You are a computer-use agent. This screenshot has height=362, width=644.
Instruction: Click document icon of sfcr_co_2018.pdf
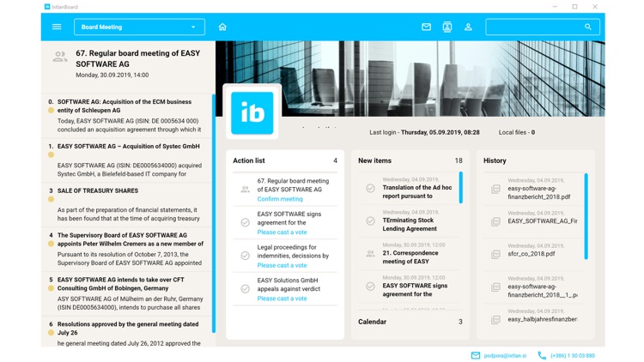[495, 255]
